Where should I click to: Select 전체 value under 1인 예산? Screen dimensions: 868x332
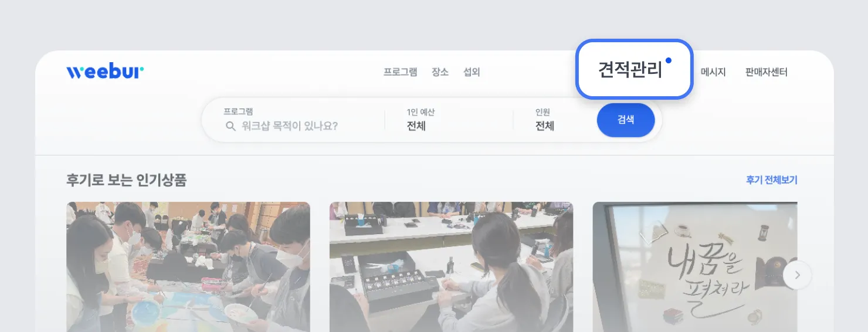[x=416, y=126]
